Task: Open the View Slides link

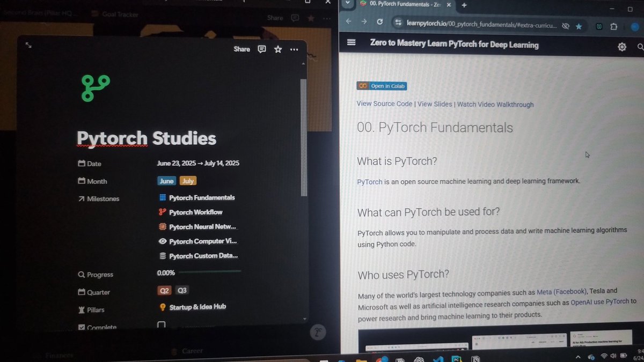Action: [x=435, y=104]
